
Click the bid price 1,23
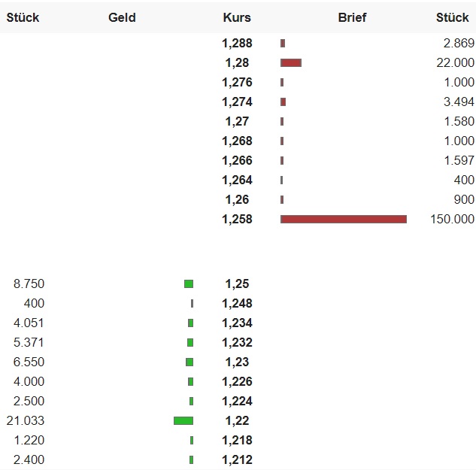point(237,362)
